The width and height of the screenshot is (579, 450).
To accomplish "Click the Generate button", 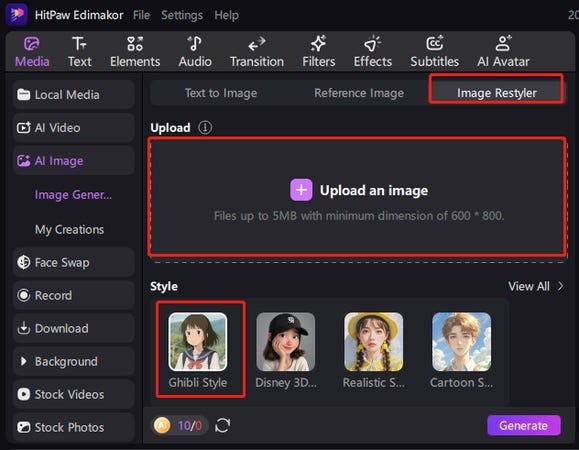I will 524,425.
